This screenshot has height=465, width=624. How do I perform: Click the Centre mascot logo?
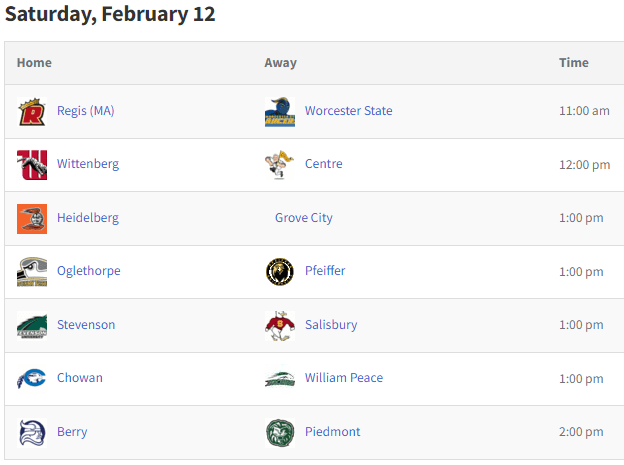[x=280, y=165]
